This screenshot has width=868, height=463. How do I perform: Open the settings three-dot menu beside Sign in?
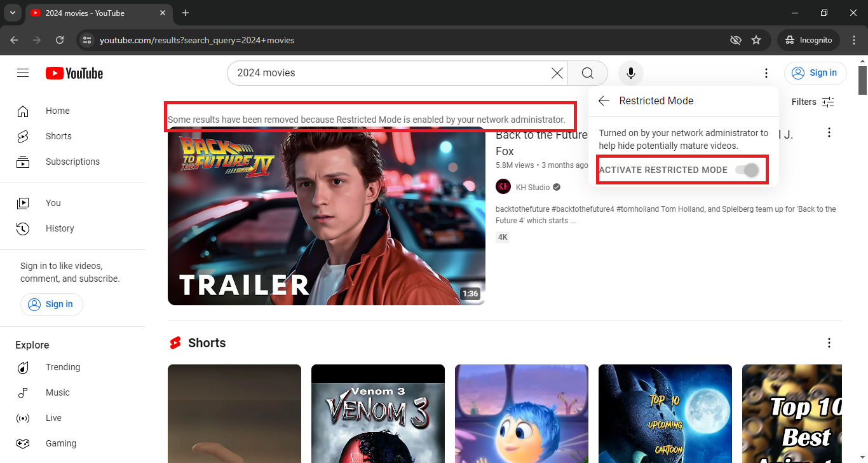click(766, 73)
